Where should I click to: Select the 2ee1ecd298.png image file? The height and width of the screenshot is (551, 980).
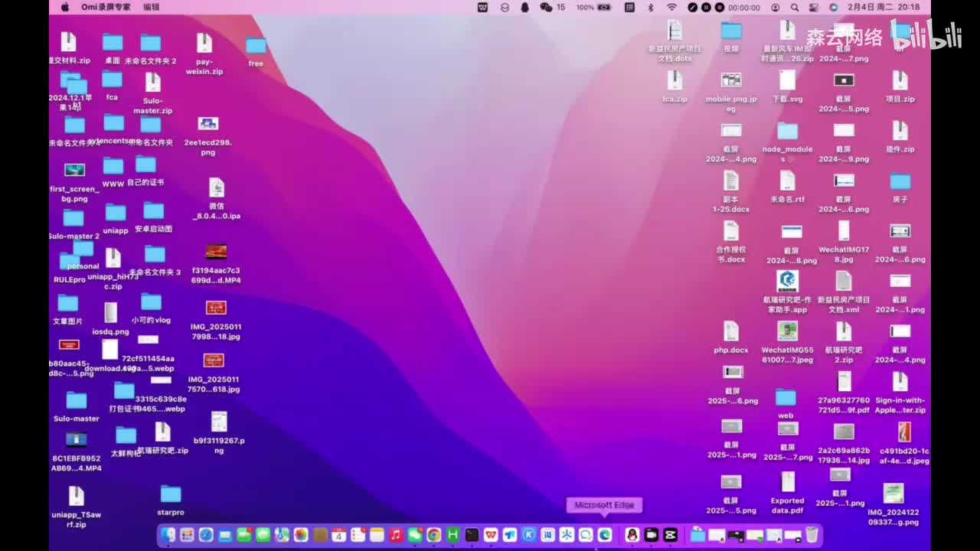(x=207, y=136)
